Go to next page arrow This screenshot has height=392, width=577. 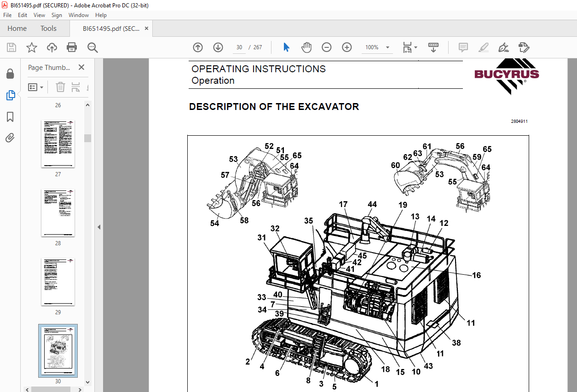[218, 47]
